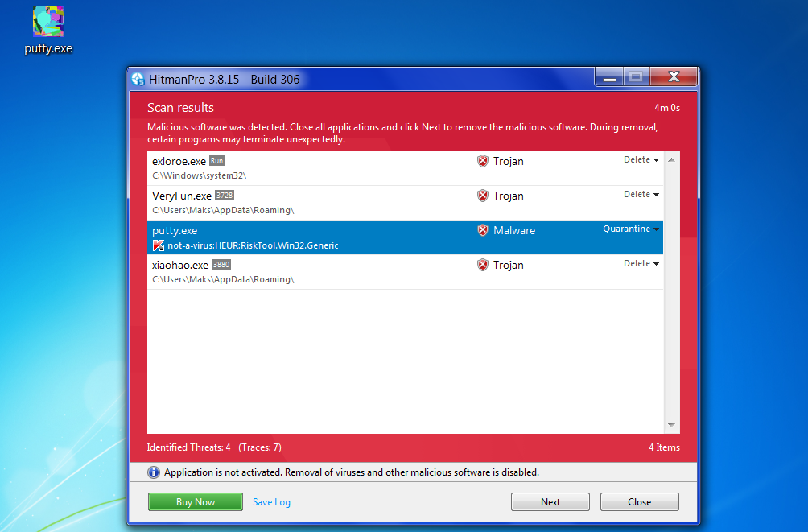Minimize the HitmanPro window

[609, 77]
